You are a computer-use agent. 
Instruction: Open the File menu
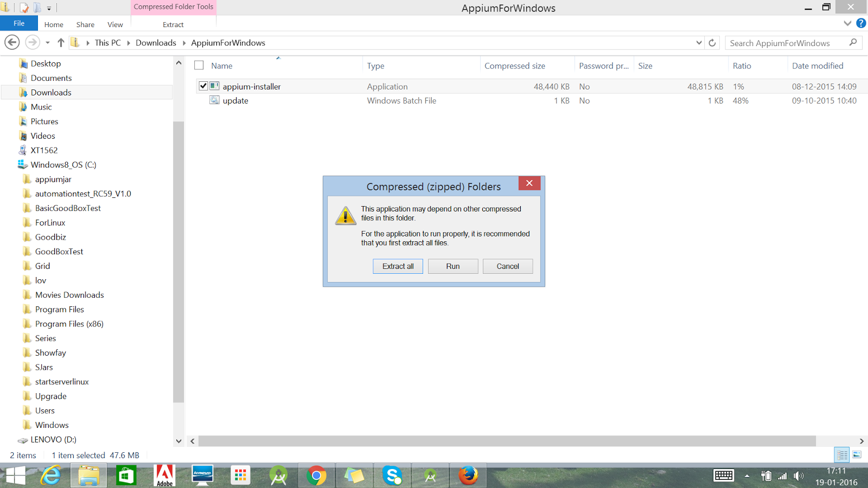[x=19, y=23]
